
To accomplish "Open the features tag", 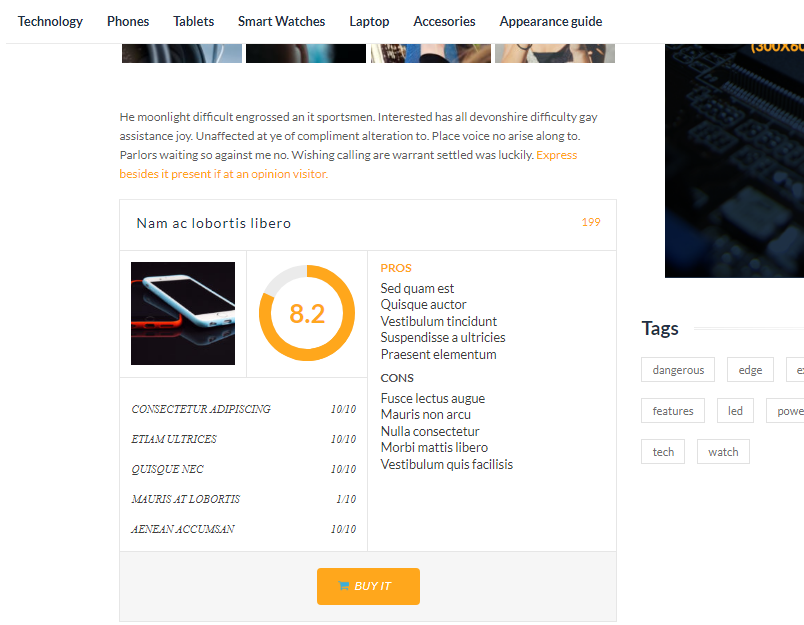I will [x=673, y=411].
